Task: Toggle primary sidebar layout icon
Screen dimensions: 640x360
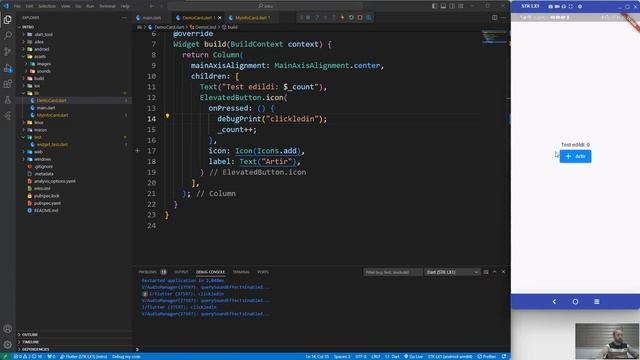Action: 434,6
